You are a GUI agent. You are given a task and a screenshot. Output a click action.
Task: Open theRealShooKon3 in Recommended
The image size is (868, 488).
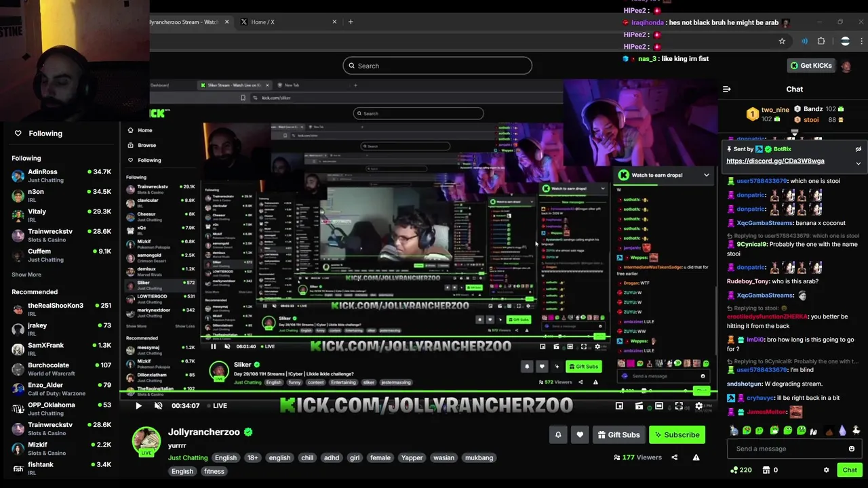(61, 309)
